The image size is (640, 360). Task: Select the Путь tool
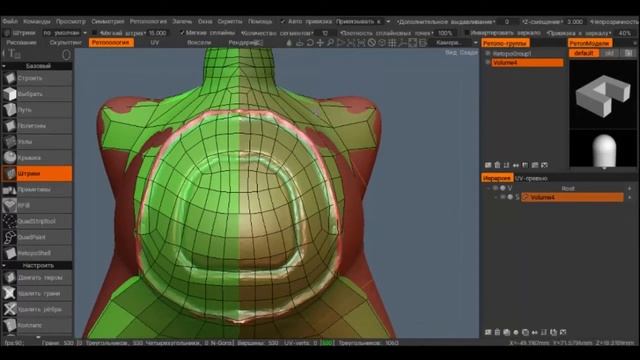(x=37, y=110)
